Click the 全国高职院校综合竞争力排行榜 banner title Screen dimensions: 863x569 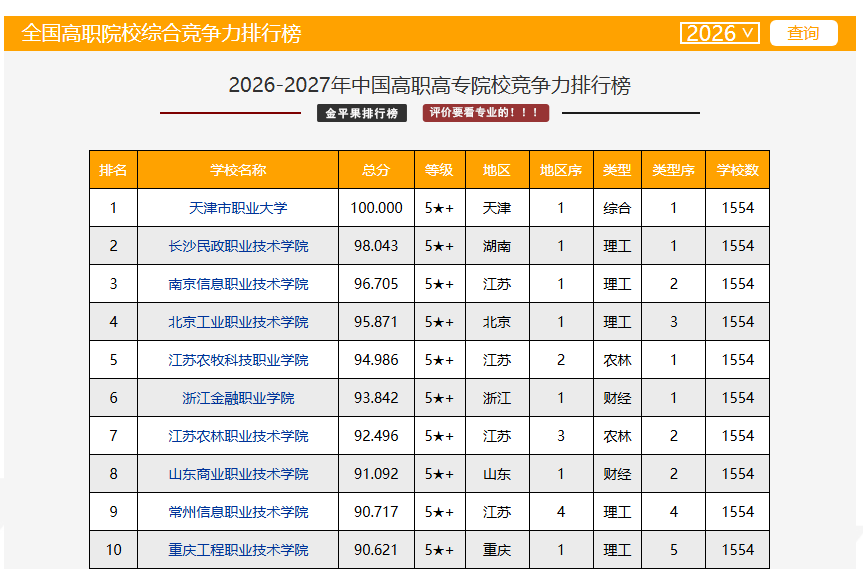161,33
